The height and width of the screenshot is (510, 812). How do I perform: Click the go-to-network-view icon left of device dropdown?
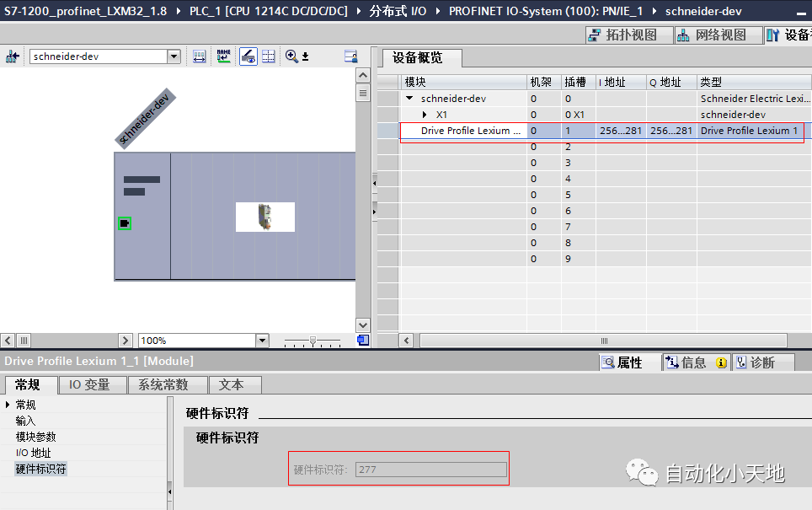pos(12,56)
